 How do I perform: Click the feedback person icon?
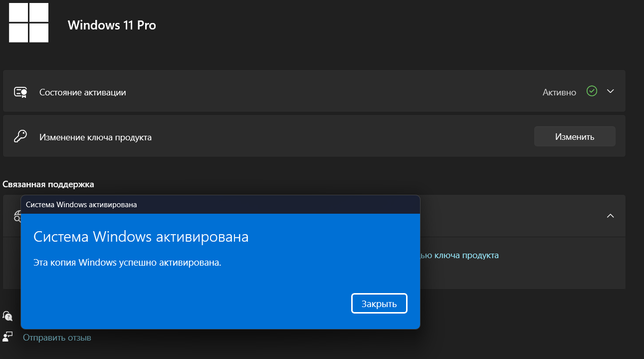click(7, 337)
